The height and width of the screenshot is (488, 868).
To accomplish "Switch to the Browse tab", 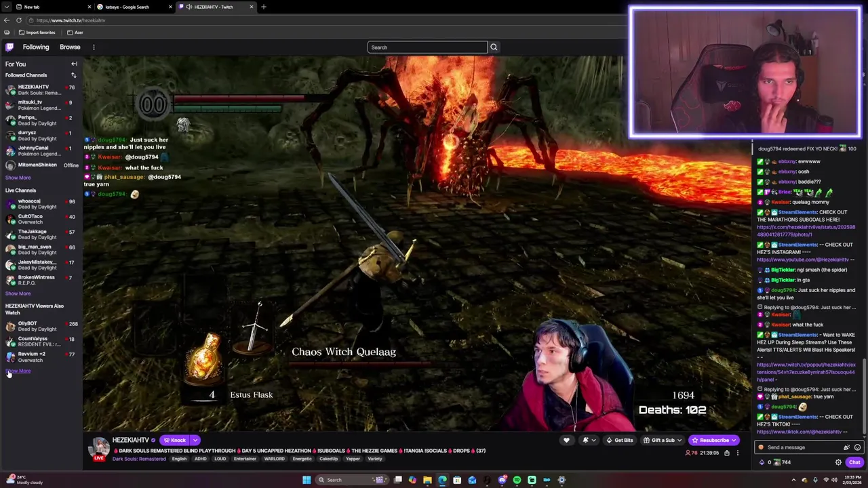I will (70, 47).
